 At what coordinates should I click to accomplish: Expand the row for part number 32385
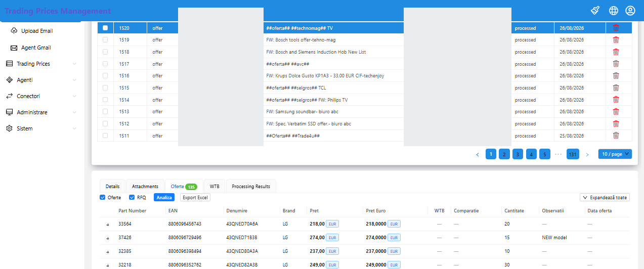click(x=107, y=251)
